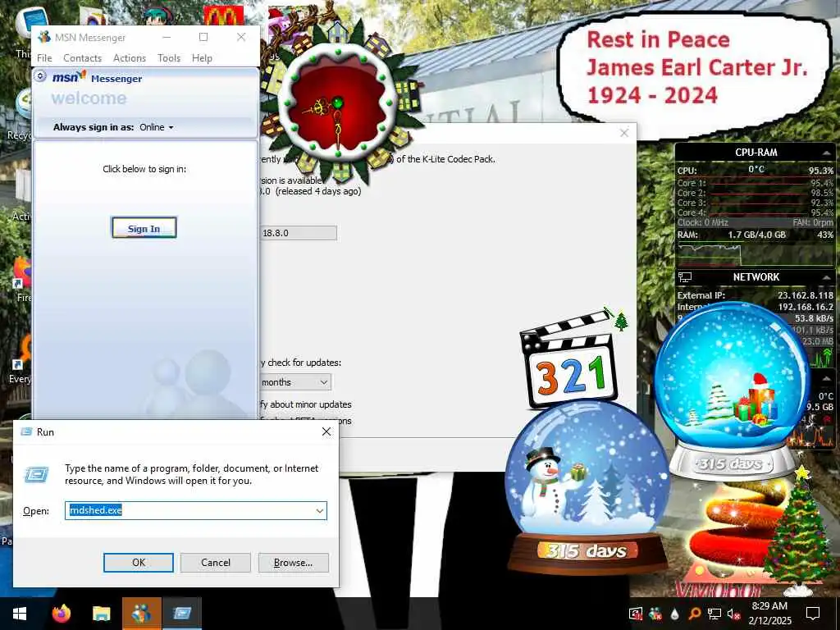Click the Run dialog program icon
The image size is (840, 630).
(x=37, y=474)
